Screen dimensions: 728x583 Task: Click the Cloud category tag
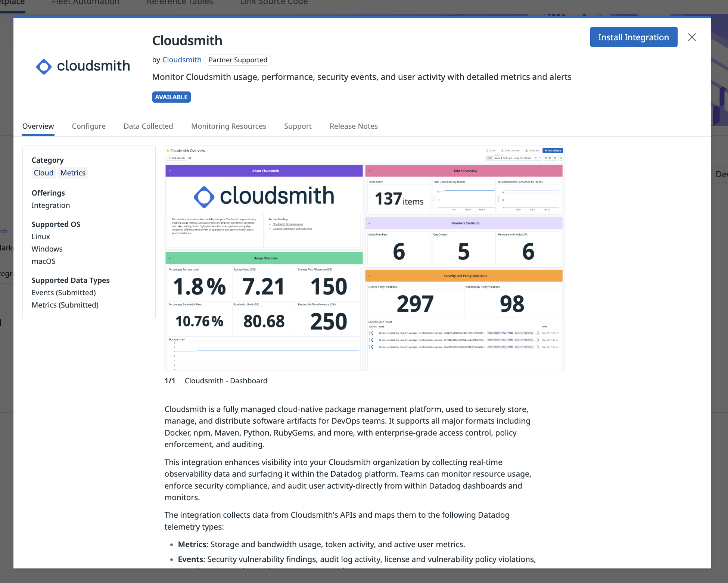(x=44, y=173)
